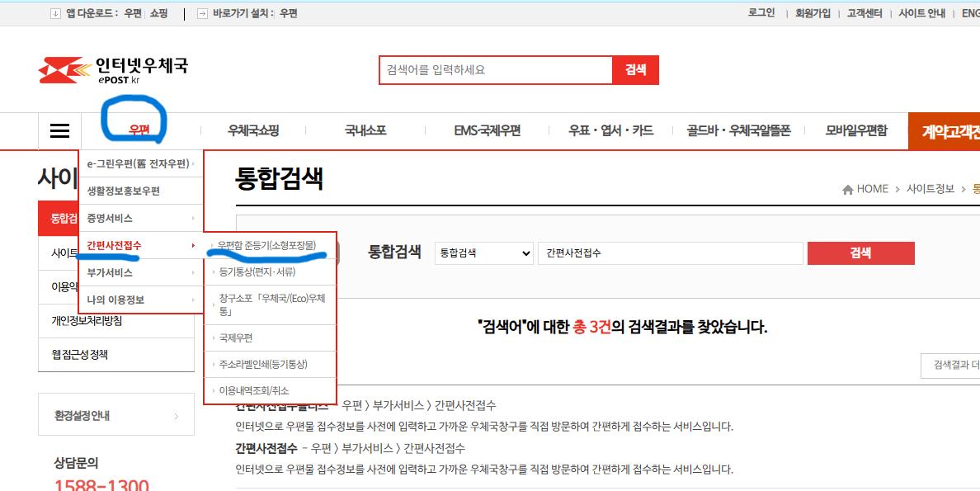
Task: Expand 나의 이용정보 submenu
Action: [x=141, y=300]
